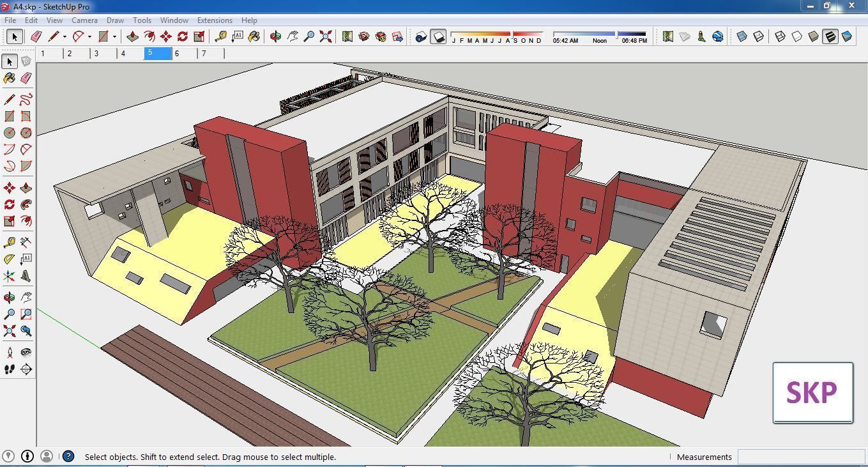Select the Eraser tool in top toolbar
868x467 pixels.
36,36
